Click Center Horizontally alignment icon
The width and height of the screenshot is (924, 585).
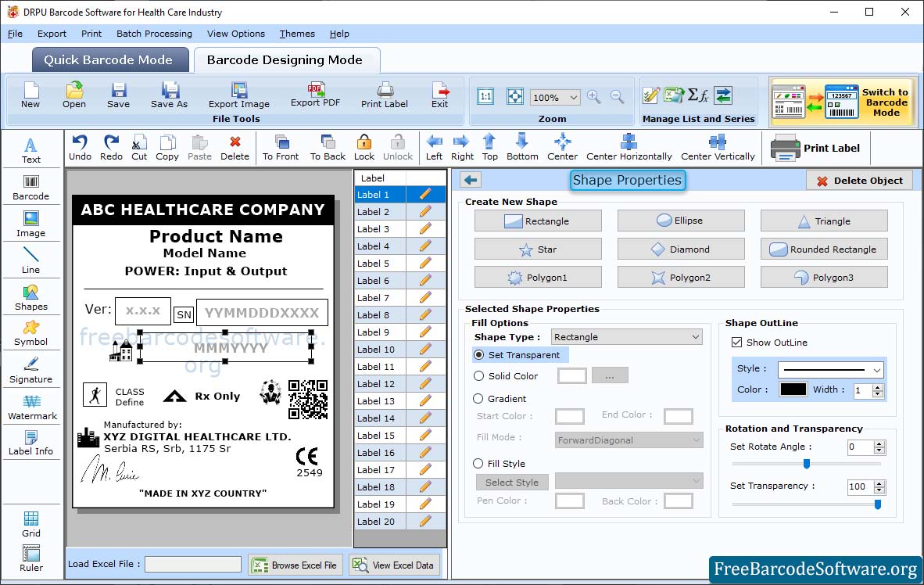pos(629,148)
